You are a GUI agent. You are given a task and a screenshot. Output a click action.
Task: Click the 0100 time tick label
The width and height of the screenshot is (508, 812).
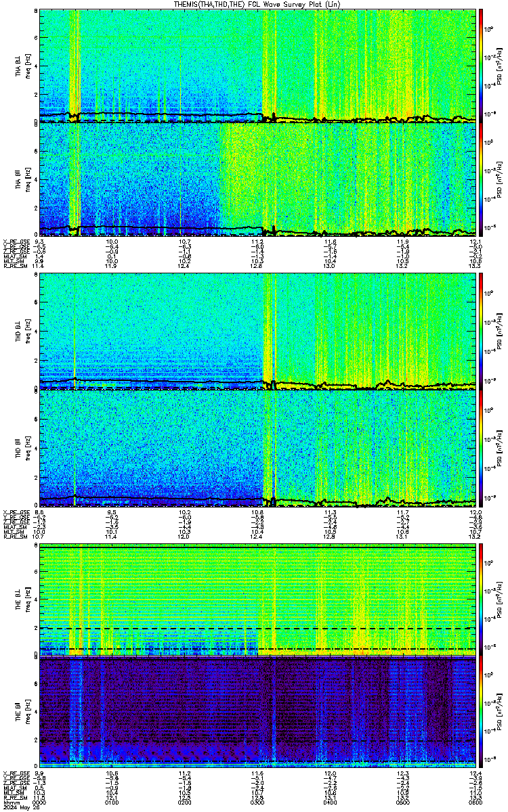click(x=112, y=803)
